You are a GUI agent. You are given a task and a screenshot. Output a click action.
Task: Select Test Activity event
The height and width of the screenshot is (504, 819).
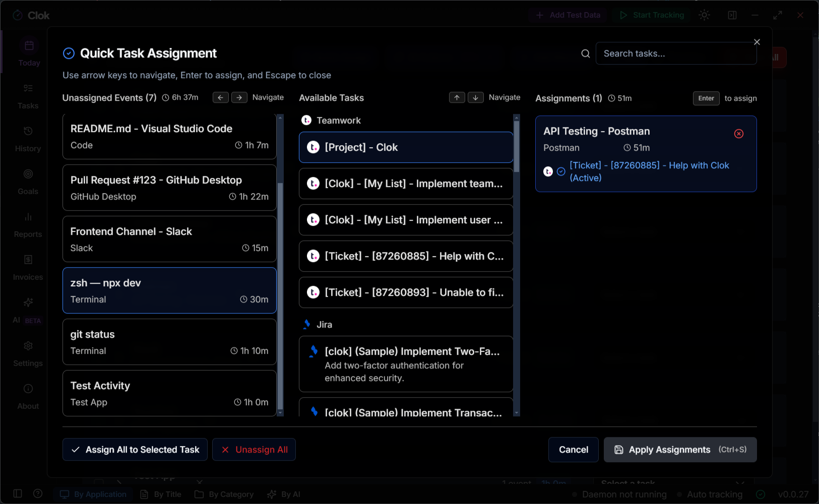169,393
